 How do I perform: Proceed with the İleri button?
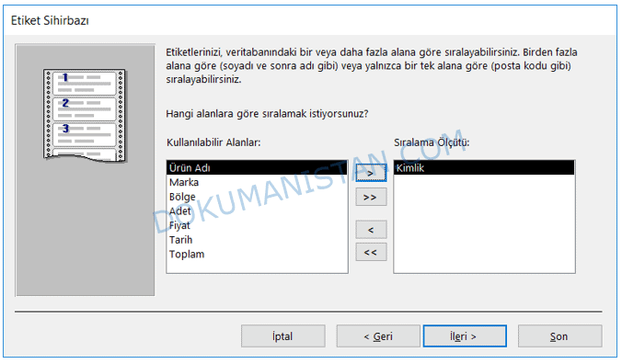click(465, 336)
